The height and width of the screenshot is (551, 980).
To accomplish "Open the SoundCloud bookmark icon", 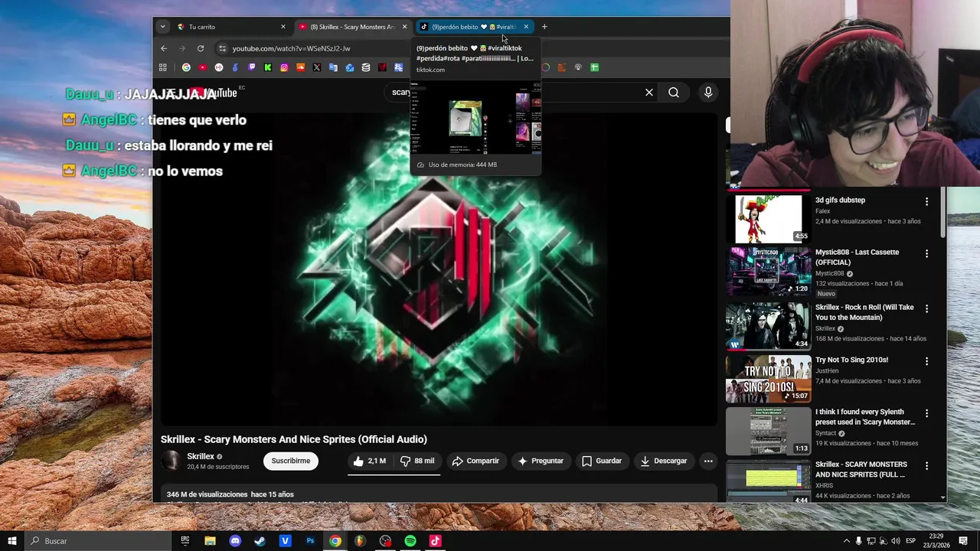I will click(x=301, y=67).
